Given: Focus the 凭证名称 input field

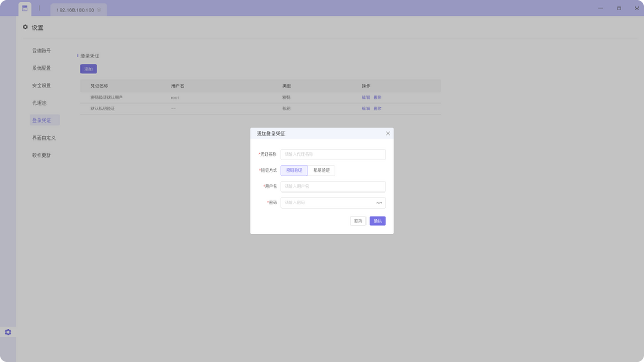Looking at the screenshot, I should (x=333, y=154).
